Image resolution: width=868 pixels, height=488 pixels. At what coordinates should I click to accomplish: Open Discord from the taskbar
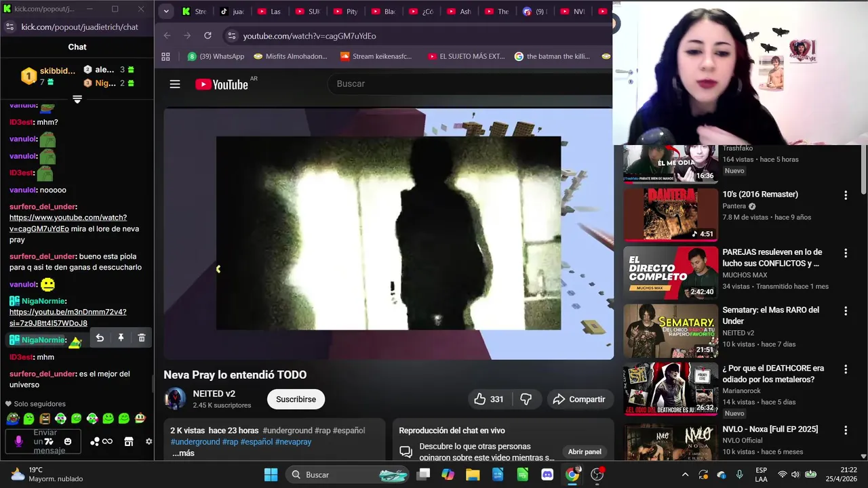(547, 474)
